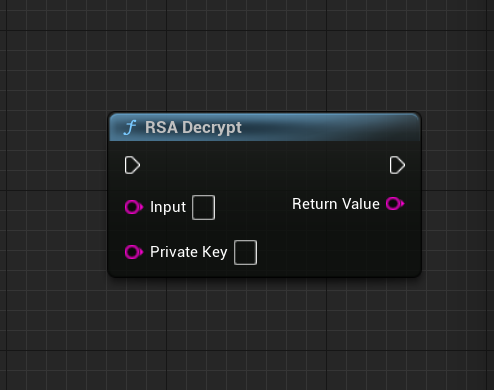
Task: Select the Input string pin
Action: click(134, 207)
